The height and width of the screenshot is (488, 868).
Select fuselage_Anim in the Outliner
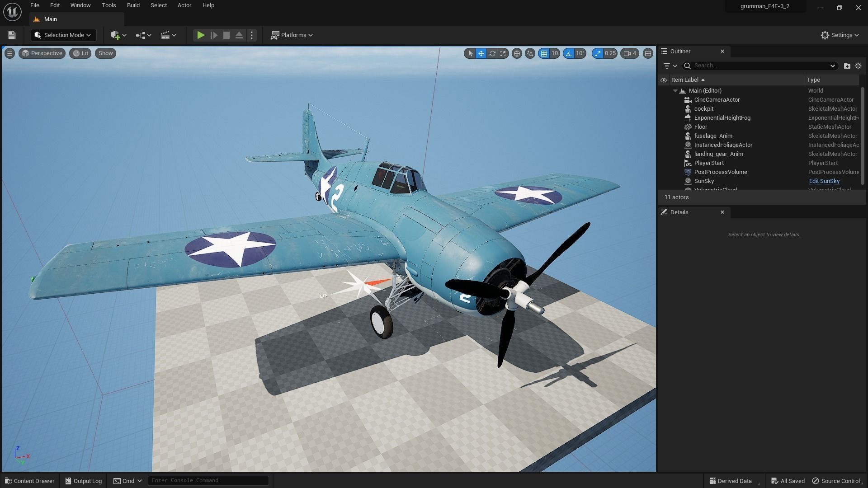tap(713, 136)
